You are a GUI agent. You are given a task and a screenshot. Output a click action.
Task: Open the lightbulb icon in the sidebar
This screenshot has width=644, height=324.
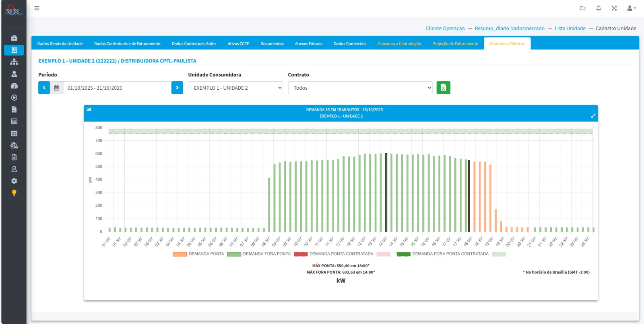[14, 193]
